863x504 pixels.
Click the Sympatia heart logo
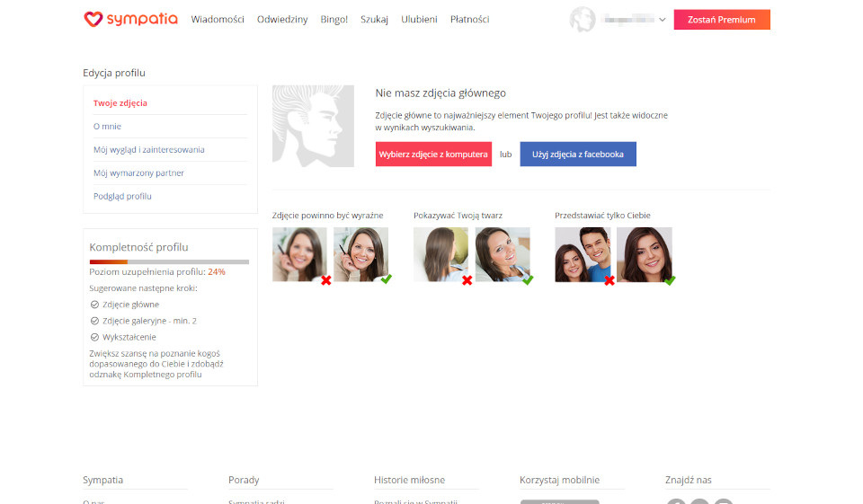(x=93, y=19)
